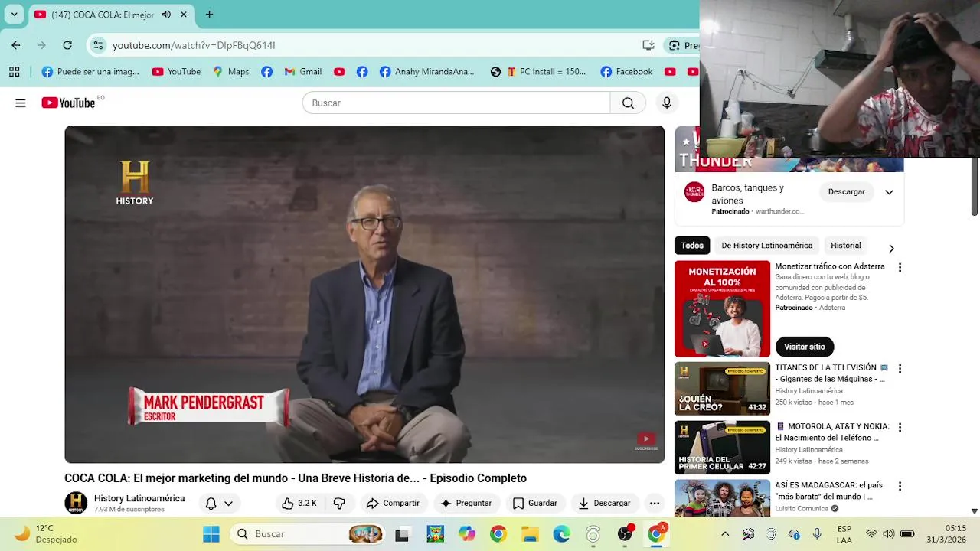
Task: Open options menu for Monetizar tráfico ad
Action: point(900,267)
